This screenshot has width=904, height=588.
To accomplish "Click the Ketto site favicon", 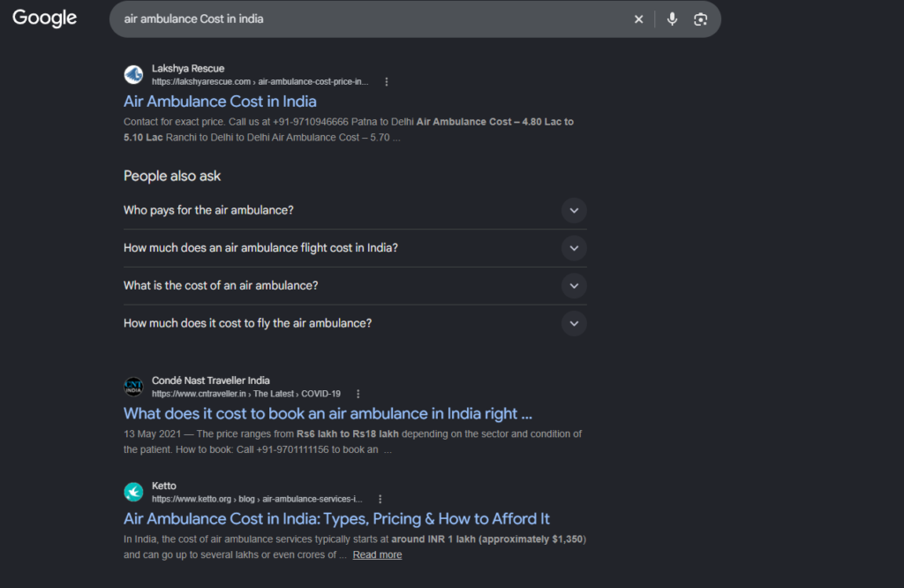I will pyautogui.click(x=134, y=492).
